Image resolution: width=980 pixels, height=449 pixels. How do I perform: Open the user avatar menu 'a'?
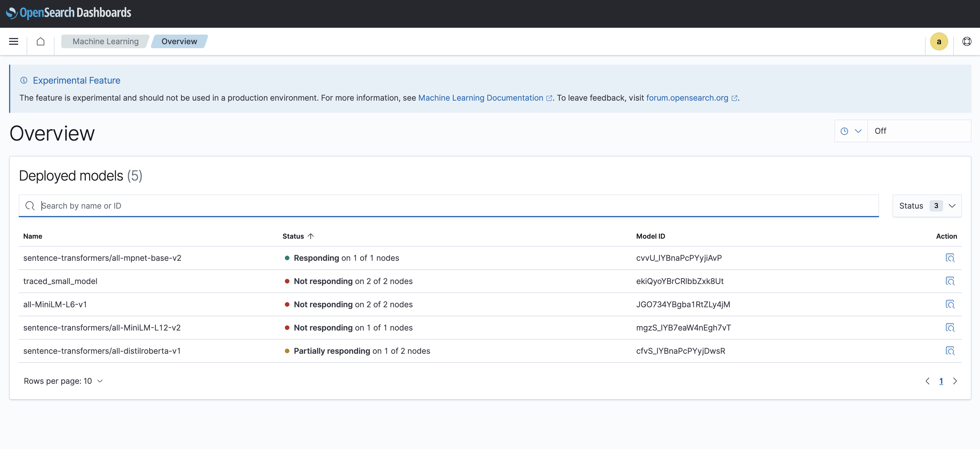pyautogui.click(x=939, y=41)
